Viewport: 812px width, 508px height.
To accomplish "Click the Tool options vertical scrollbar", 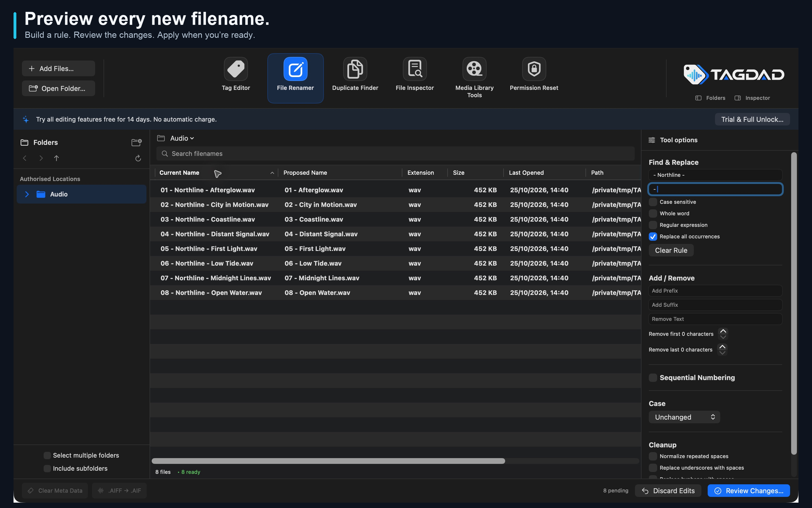I will (794, 303).
